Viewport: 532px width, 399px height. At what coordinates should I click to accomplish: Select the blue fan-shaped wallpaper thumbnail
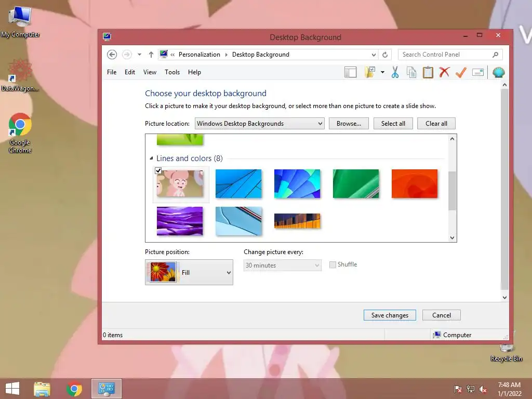coord(297,183)
